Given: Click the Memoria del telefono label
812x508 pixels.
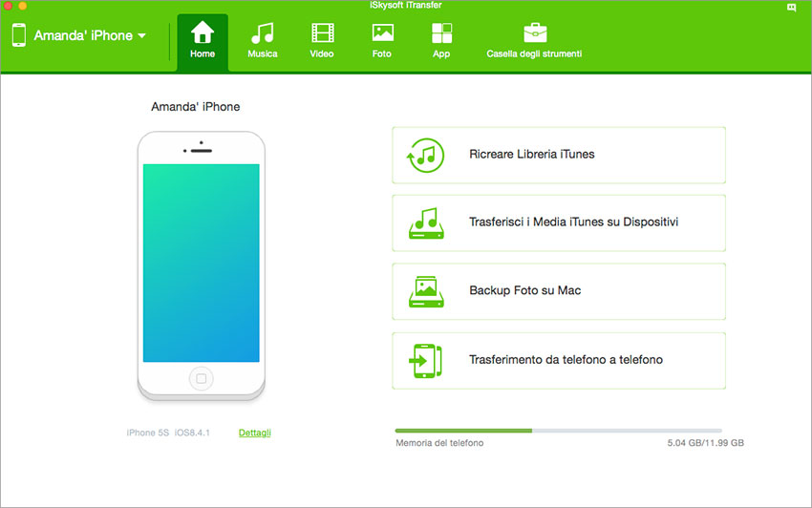Looking at the screenshot, I should pyautogui.click(x=439, y=443).
